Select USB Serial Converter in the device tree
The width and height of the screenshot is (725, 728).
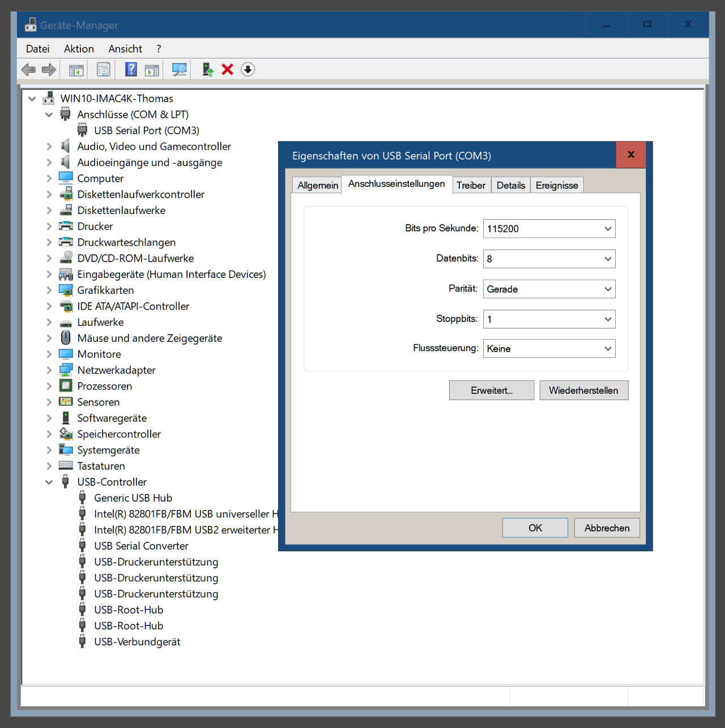click(140, 546)
